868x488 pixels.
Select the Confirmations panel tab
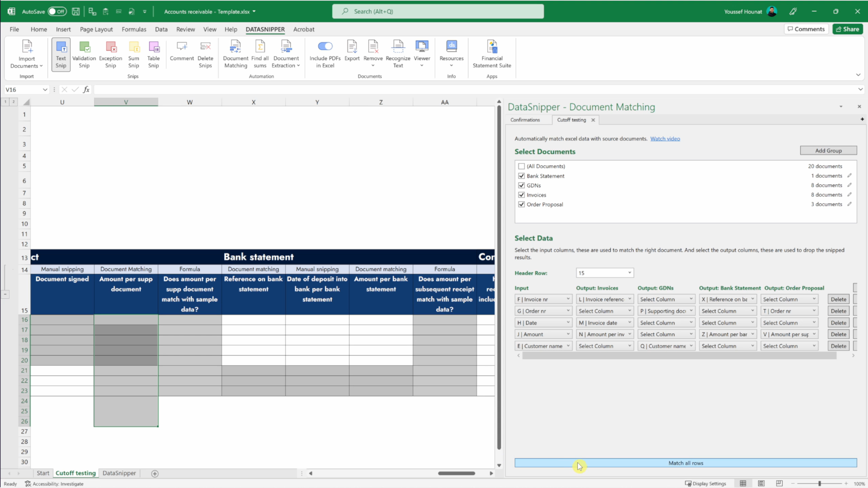pyautogui.click(x=526, y=120)
